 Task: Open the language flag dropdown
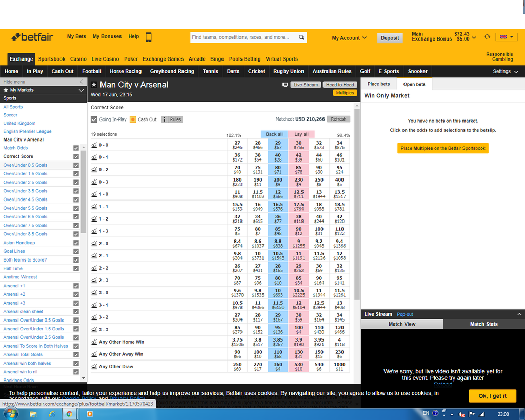click(506, 37)
